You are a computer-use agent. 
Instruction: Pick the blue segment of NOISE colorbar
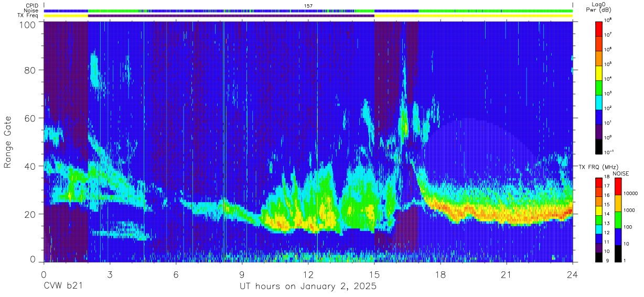point(618,237)
